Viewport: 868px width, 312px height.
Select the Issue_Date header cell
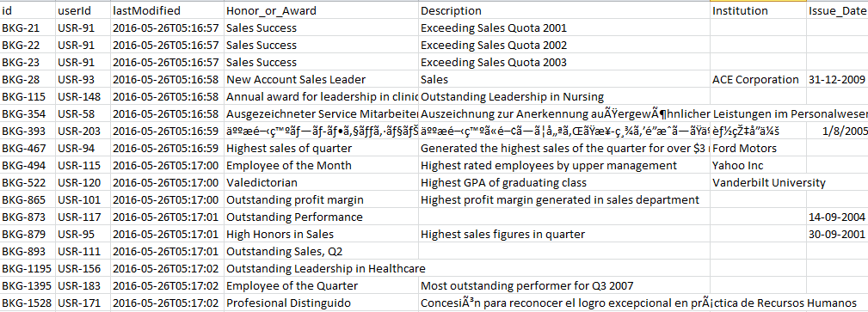tap(837, 10)
